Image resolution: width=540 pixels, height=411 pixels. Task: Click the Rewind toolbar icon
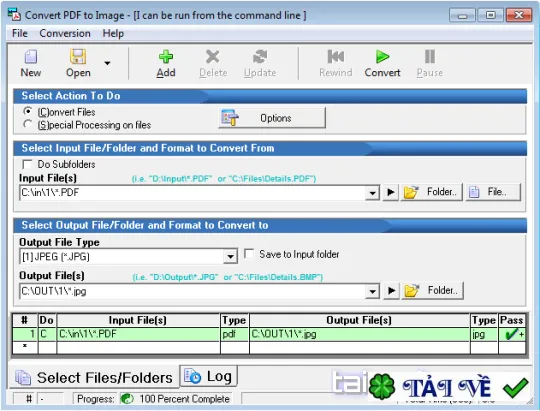335,57
